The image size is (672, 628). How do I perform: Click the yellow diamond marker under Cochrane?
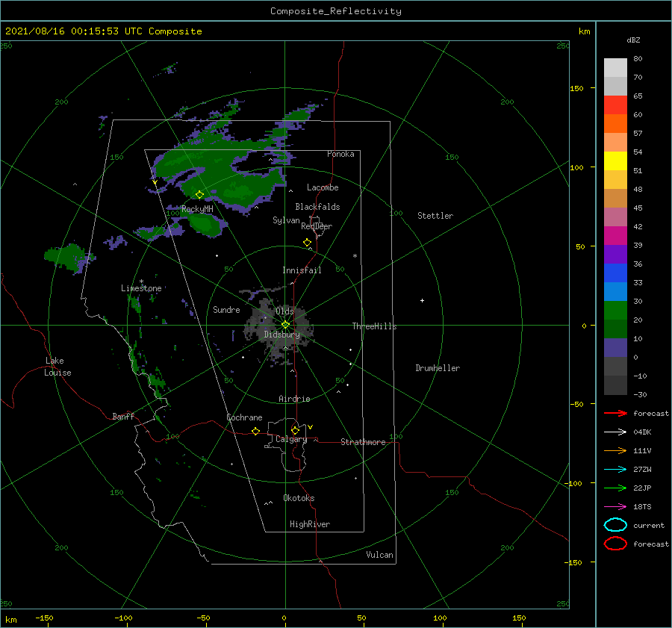[x=255, y=432]
